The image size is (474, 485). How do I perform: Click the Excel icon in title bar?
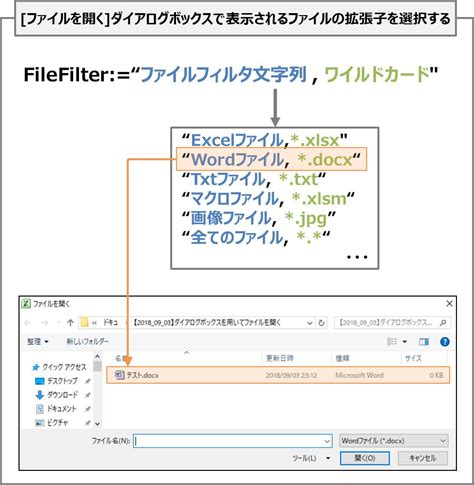pos(26,304)
